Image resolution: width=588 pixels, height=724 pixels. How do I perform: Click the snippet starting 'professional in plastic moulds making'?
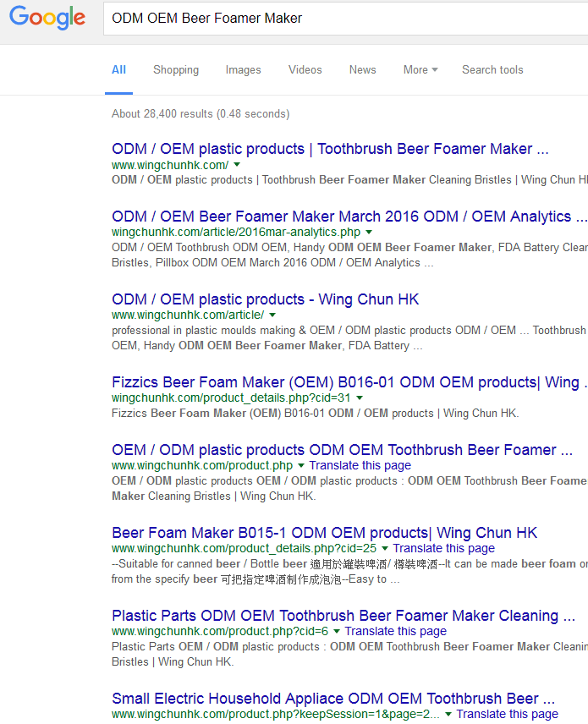coord(349,338)
